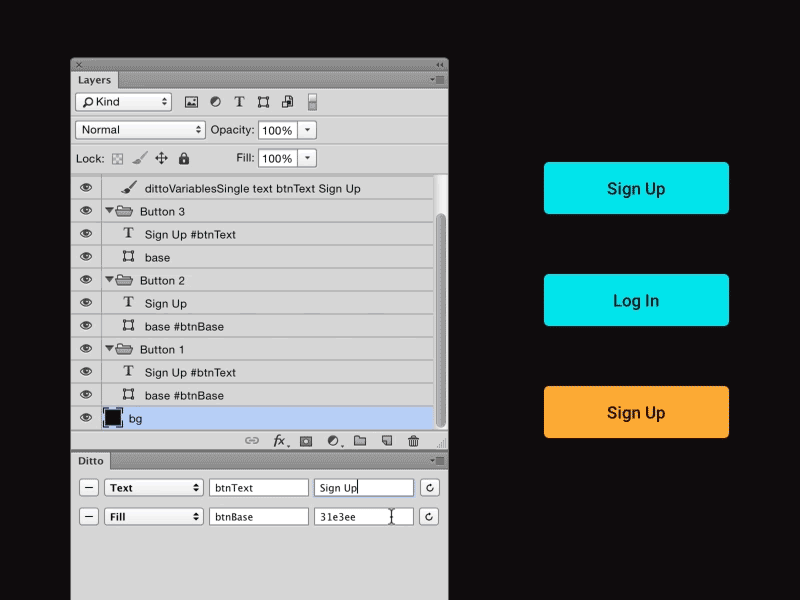Open the Fill slider arrow
Viewport: 800px width, 600px height.
[x=307, y=158]
